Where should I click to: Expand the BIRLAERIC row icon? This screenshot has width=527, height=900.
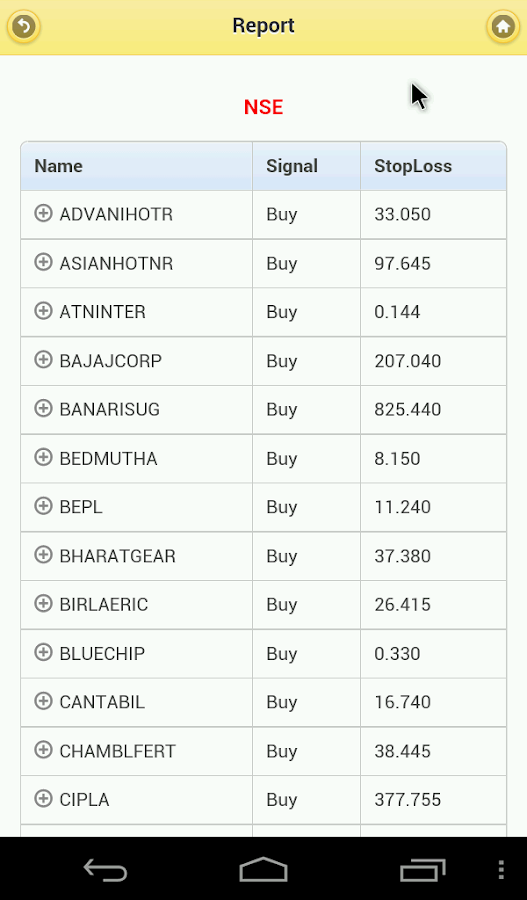[43, 604]
